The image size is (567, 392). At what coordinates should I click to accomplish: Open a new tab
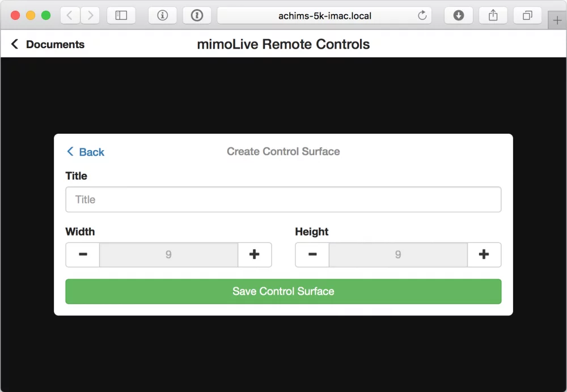click(x=557, y=20)
